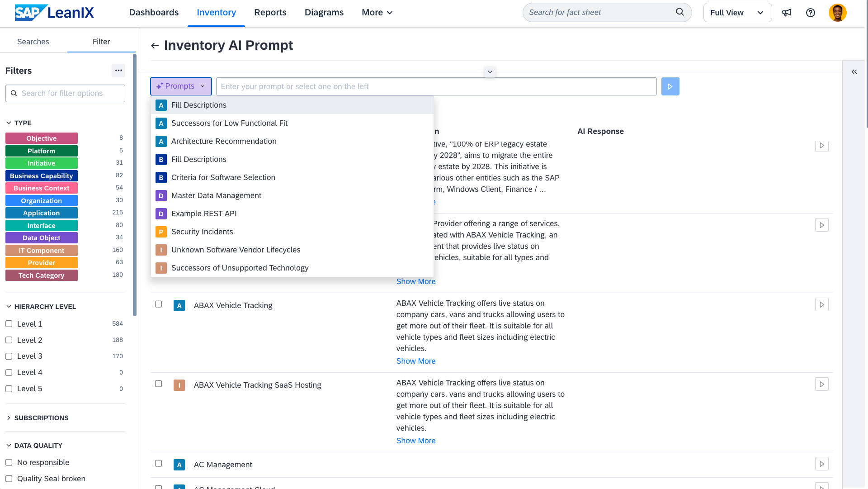Choose 'Architecture Recommendation' prompt
Screen dimensions: 868x489
pyautogui.click(x=292, y=141)
